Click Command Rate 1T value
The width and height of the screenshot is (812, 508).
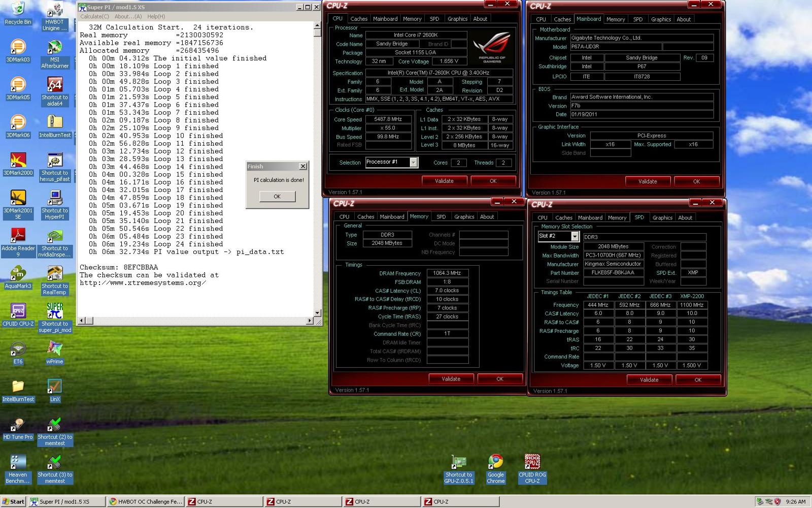tap(447, 334)
